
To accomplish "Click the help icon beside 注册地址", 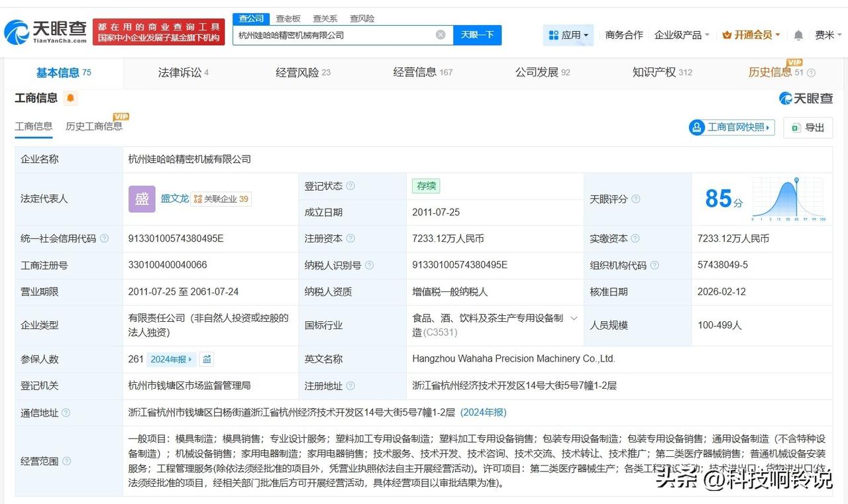I will coord(350,386).
